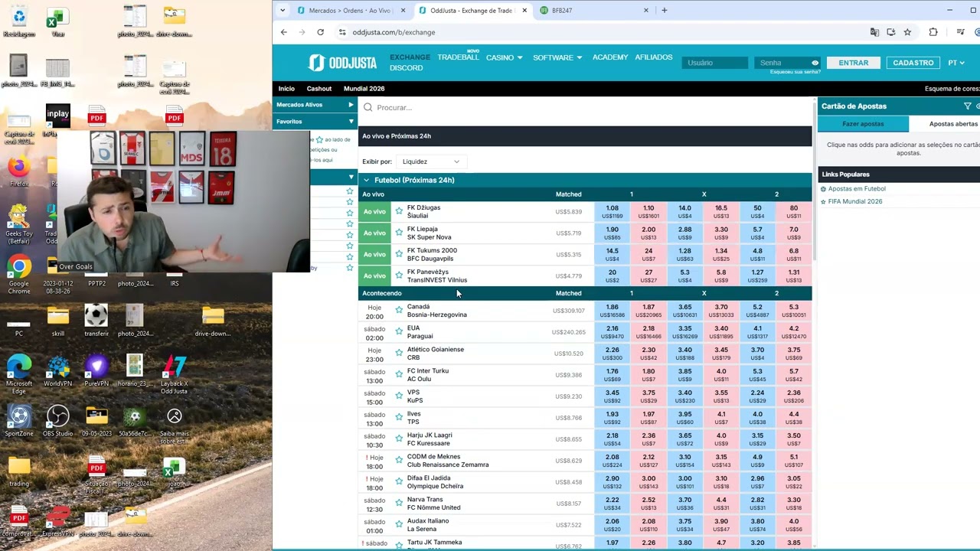The height and width of the screenshot is (551, 980).
Task: Open Chrome tab search dropdown arrow
Action: (283, 11)
